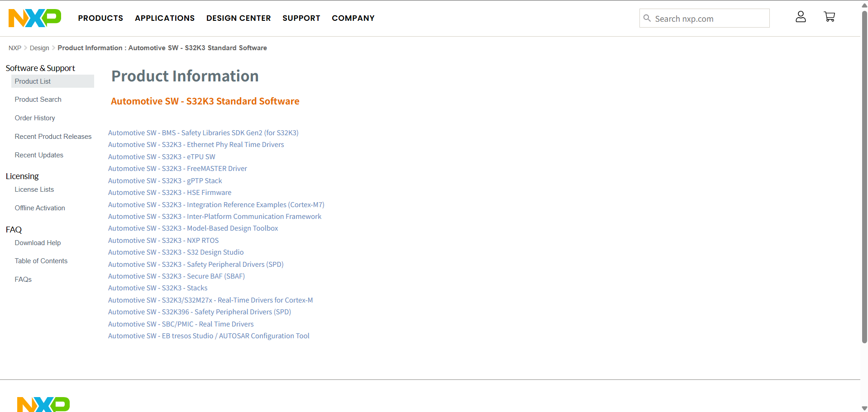Open FAQs link in sidebar
Viewport: 868px width, 412px height.
(x=23, y=279)
